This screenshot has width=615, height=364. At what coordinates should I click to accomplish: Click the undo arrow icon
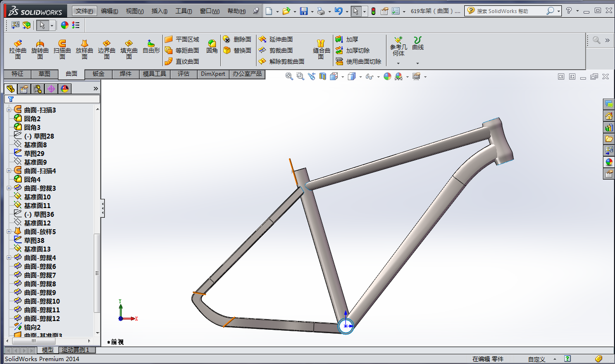[x=339, y=11]
